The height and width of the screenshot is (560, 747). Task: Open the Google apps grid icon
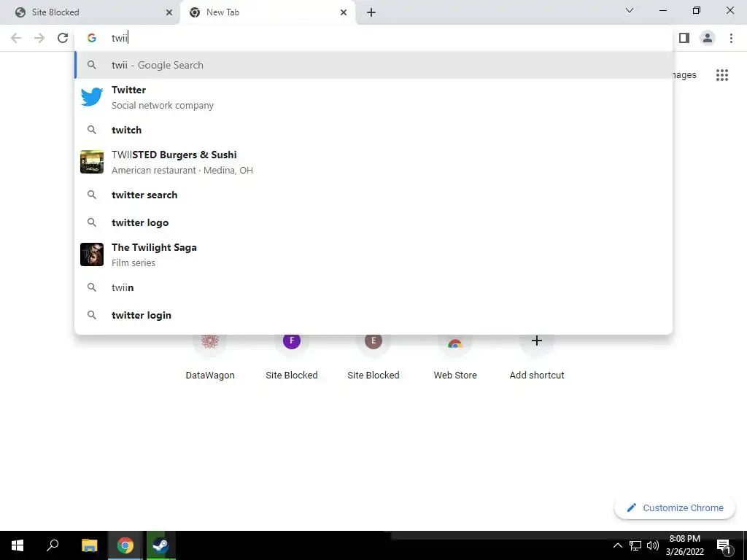(x=722, y=75)
